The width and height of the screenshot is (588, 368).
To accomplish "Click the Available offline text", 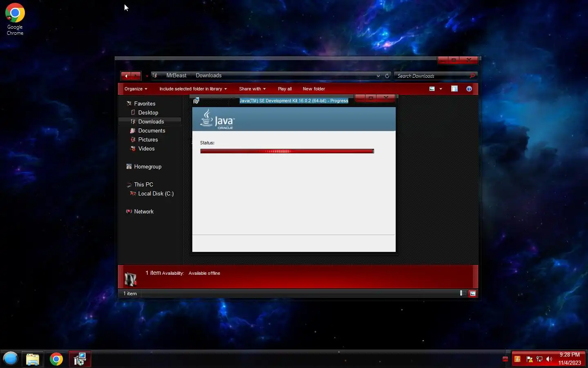I will pyautogui.click(x=204, y=273).
